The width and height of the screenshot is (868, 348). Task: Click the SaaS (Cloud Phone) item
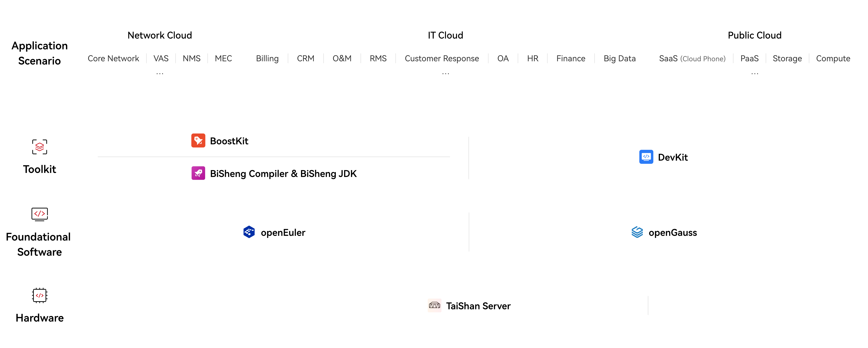[x=692, y=59]
